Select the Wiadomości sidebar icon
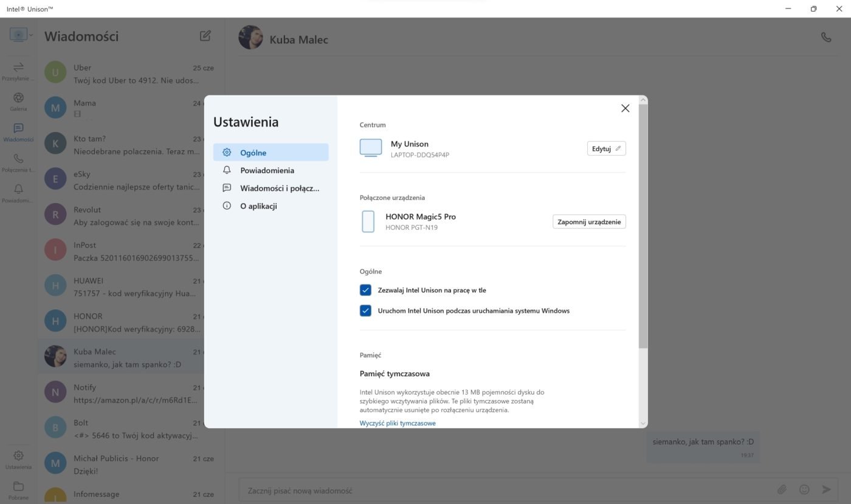This screenshot has width=851, height=504. pos(18,128)
